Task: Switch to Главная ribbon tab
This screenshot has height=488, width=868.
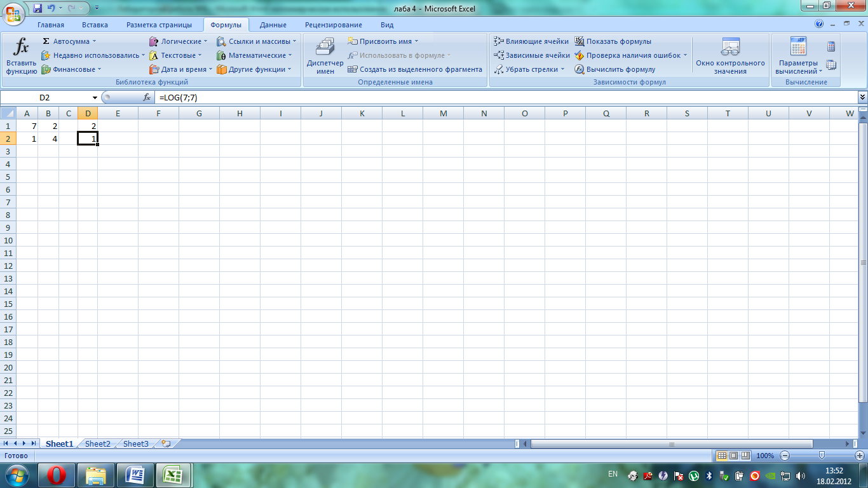Action: pos(51,25)
